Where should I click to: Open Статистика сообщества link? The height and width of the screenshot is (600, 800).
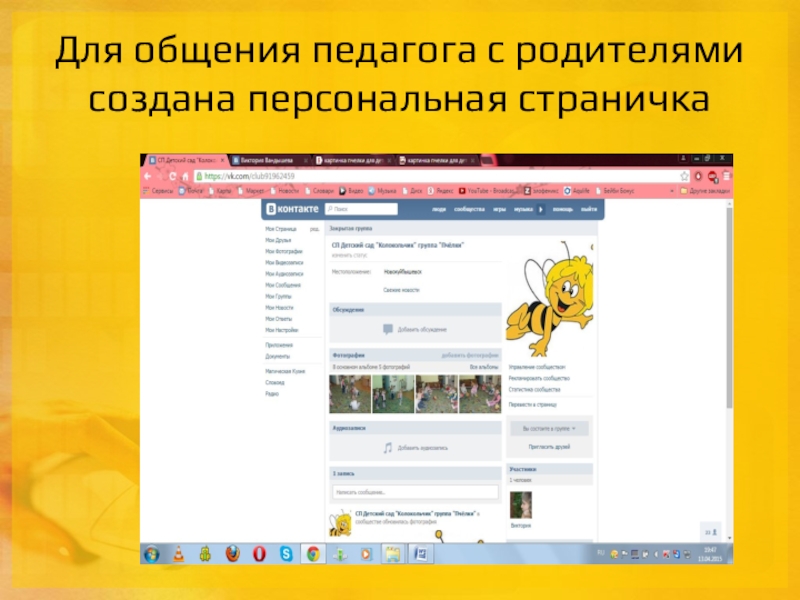(534, 389)
